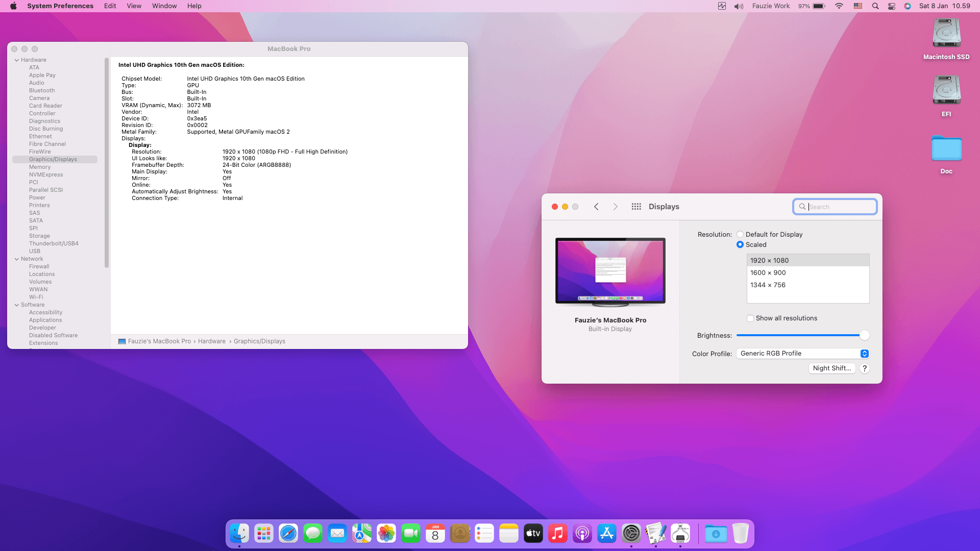Open Reminders from the dock
Screen dimensions: 980x551
[484, 534]
